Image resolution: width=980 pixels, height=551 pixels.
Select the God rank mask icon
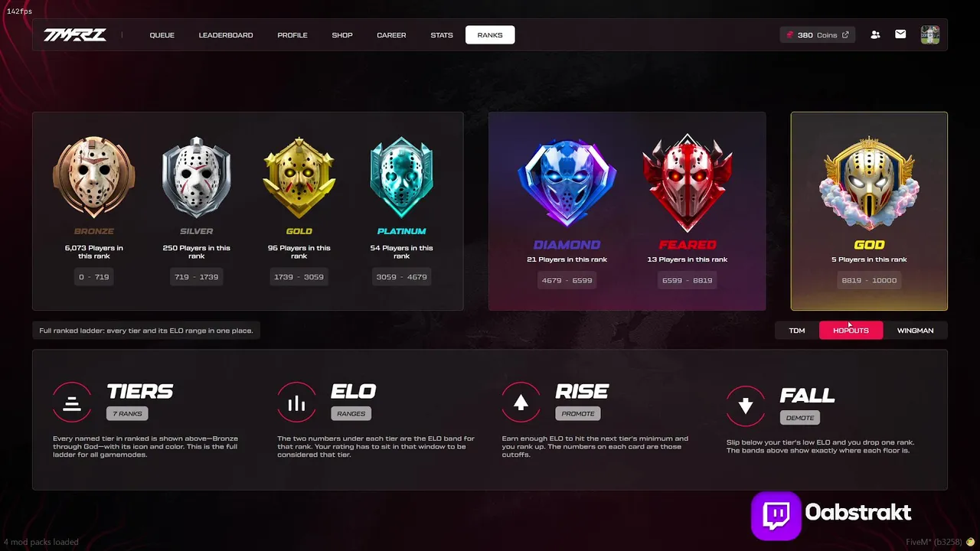tap(869, 184)
